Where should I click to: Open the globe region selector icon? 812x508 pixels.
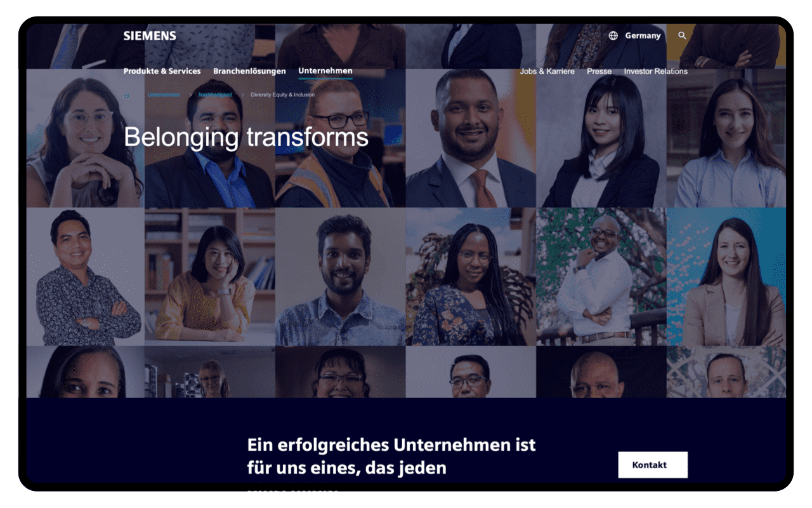click(x=613, y=36)
